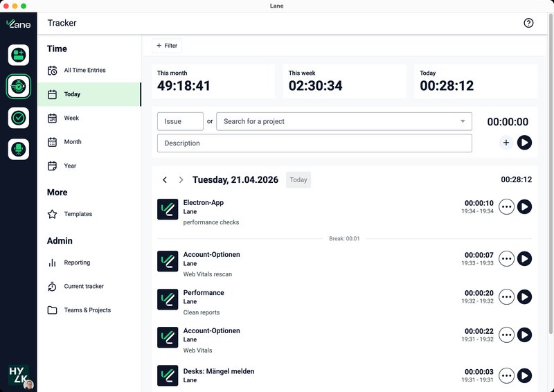Click the Today date button
This screenshot has width=554, height=392.
[298, 180]
